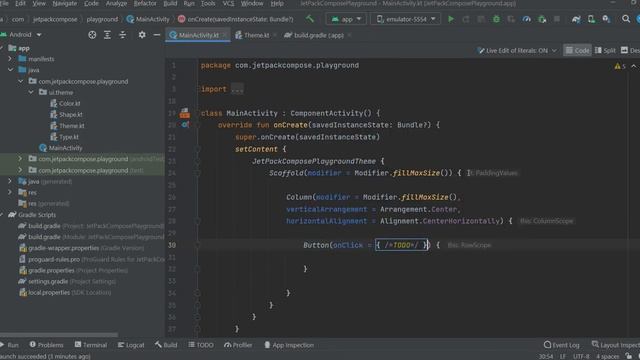Viewport: 640px width, 360px height.
Task: Toggle Live Edit of literals dropdown
Action: [517, 50]
